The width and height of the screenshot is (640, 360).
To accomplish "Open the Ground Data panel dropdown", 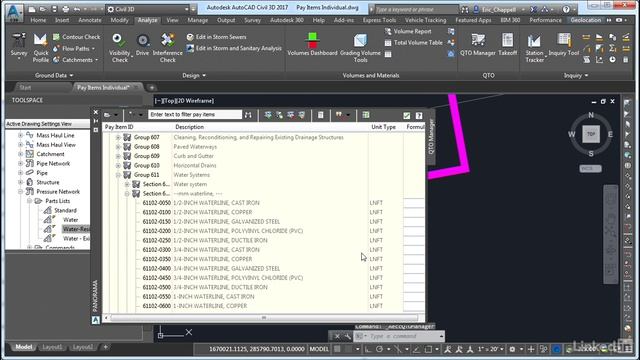I will pyautogui.click(x=54, y=76).
